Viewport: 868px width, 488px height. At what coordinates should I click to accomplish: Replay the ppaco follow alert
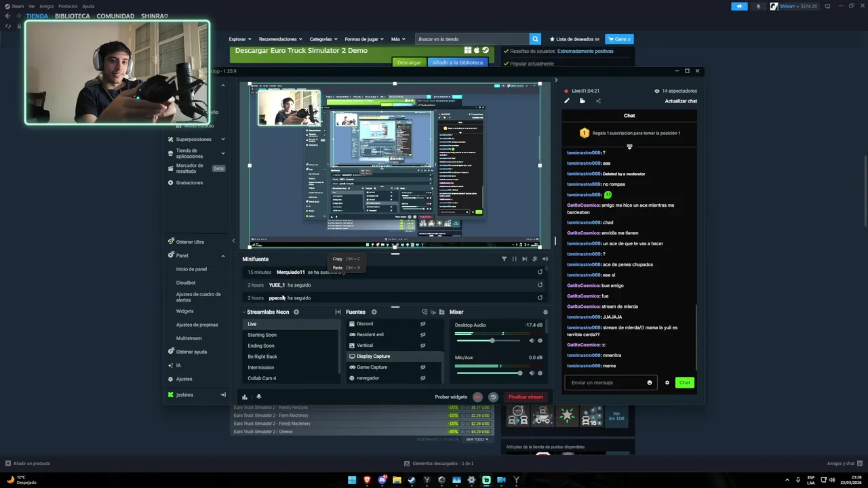click(x=540, y=298)
